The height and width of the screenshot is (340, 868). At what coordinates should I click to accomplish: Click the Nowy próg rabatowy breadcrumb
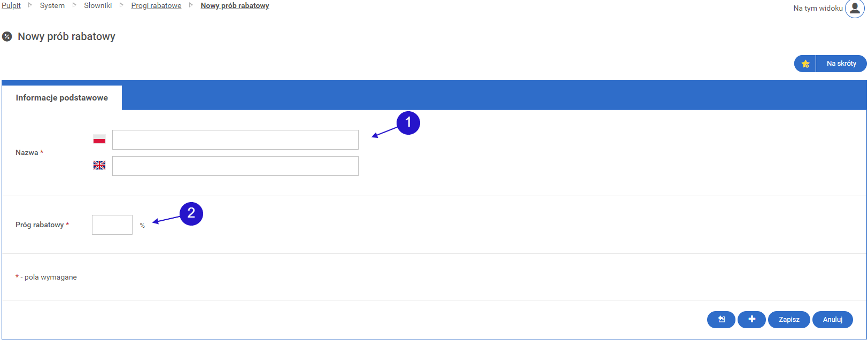click(235, 6)
